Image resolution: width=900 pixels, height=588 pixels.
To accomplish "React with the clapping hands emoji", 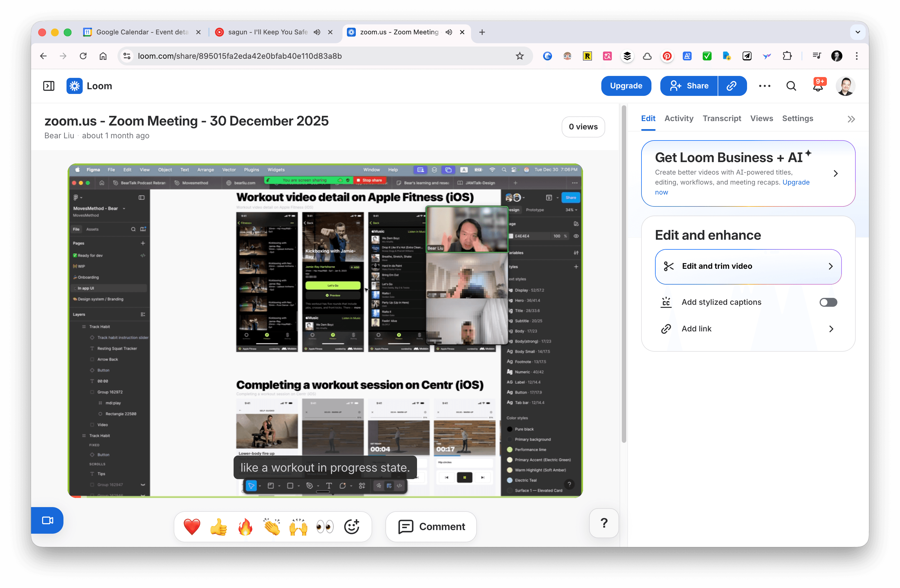I will 272,526.
